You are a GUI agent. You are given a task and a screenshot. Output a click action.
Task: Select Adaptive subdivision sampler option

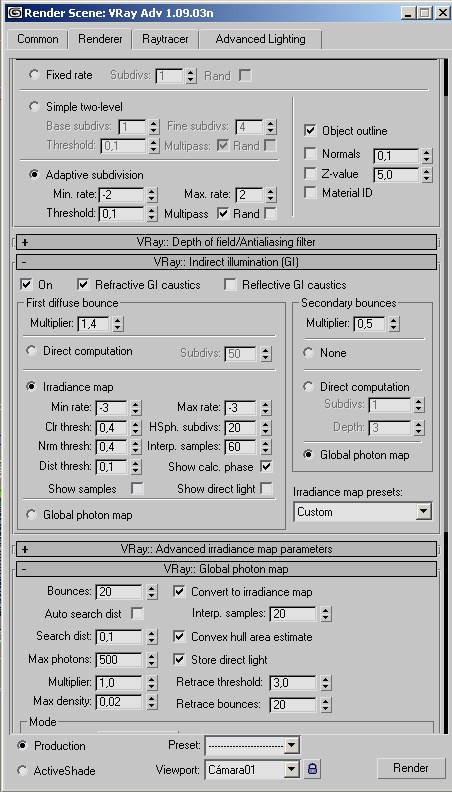tap(34, 175)
